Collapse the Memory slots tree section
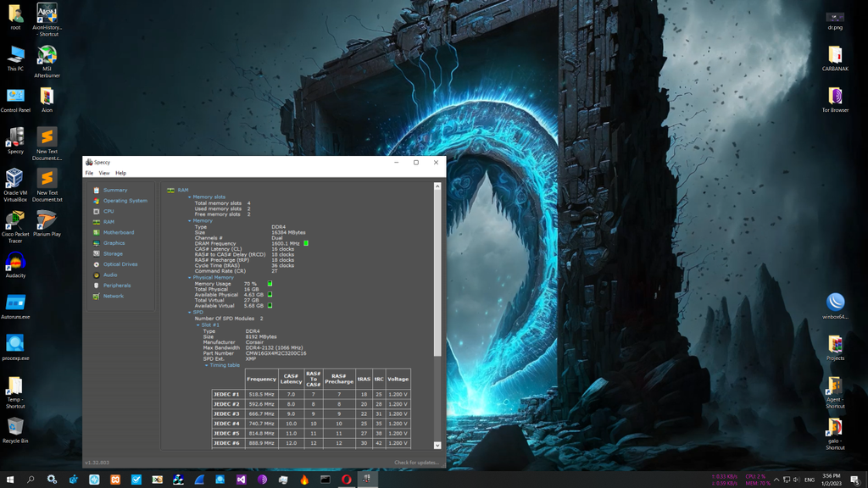Screen dimensions: 868x488 click(190, 197)
